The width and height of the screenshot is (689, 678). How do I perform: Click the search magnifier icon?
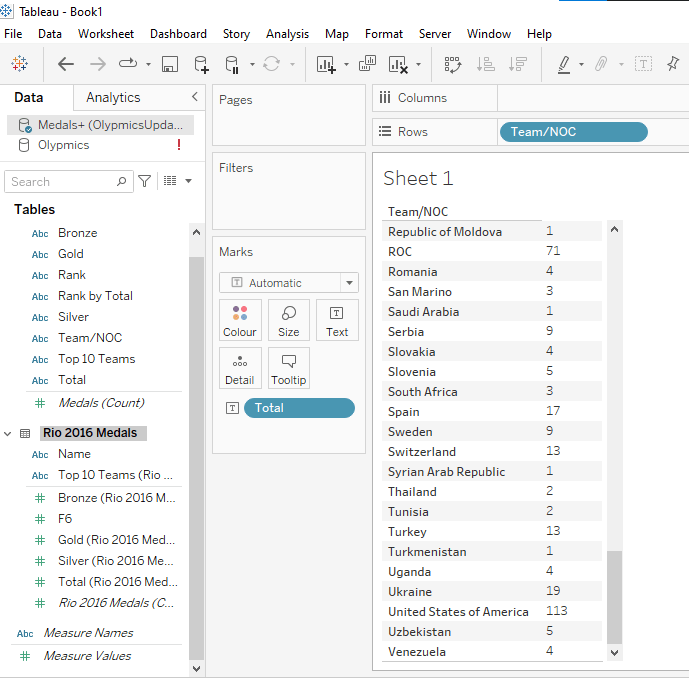121,181
